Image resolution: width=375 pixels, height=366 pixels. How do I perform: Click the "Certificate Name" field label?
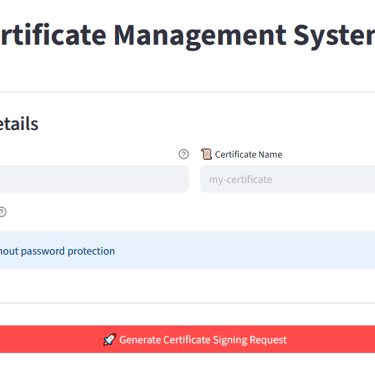(248, 154)
